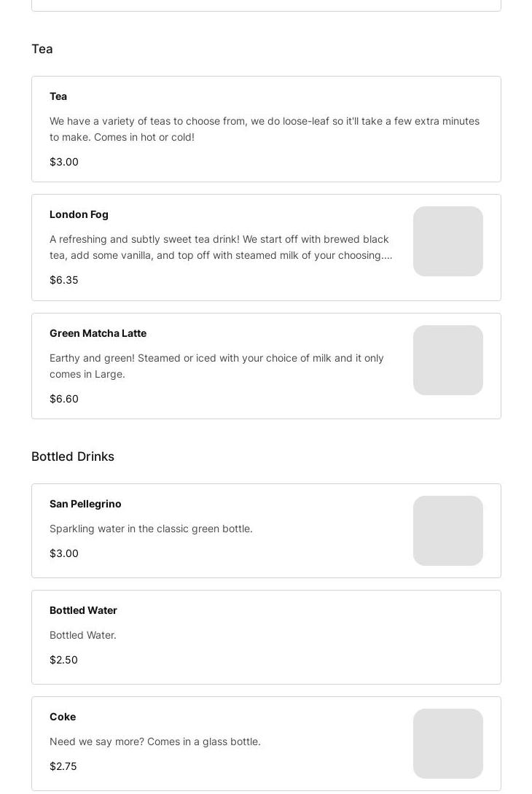Click the Coke thumbnail image

click(x=448, y=744)
